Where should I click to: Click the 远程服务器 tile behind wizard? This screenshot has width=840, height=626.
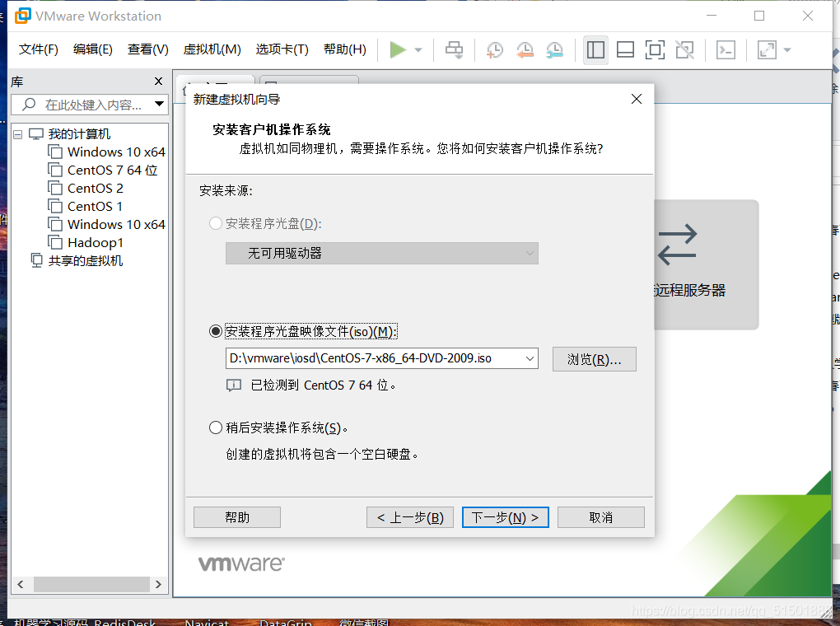click(706, 264)
